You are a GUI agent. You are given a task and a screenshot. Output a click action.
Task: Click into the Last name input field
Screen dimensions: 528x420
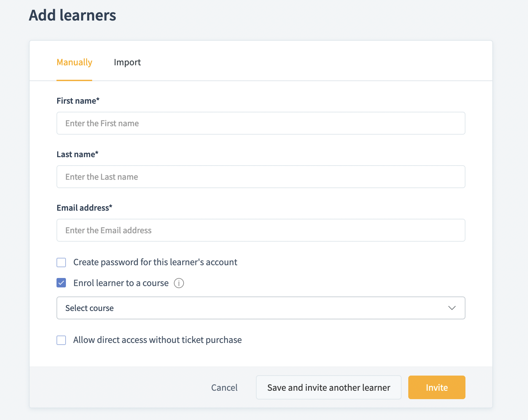coord(261,177)
